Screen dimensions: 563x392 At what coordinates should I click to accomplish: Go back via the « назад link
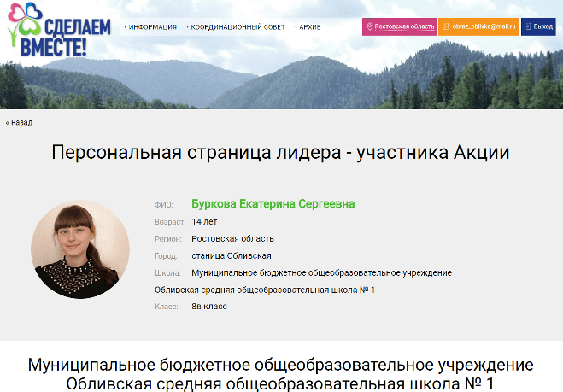point(19,122)
